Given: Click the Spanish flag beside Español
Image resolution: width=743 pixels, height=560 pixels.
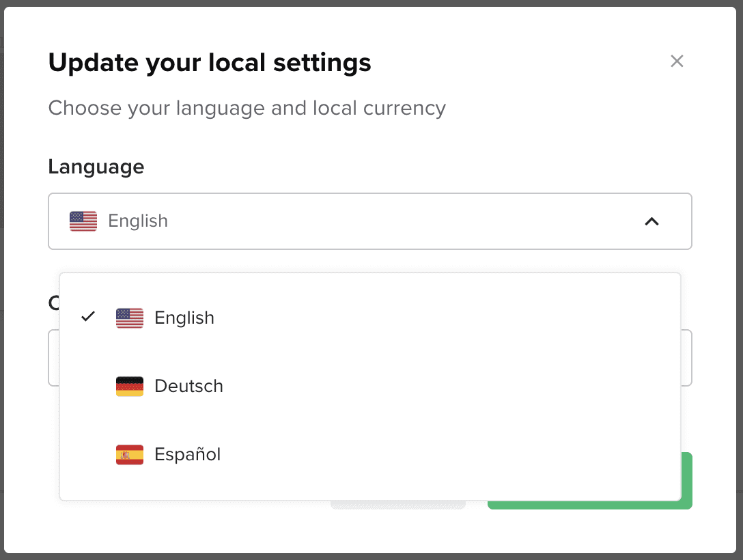Looking at the screenshot, I should [130, 454].
